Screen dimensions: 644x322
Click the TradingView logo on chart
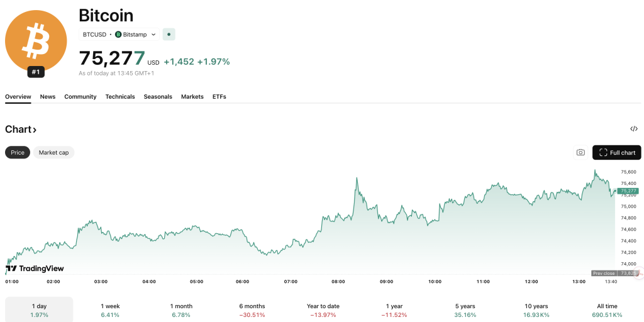35,269
